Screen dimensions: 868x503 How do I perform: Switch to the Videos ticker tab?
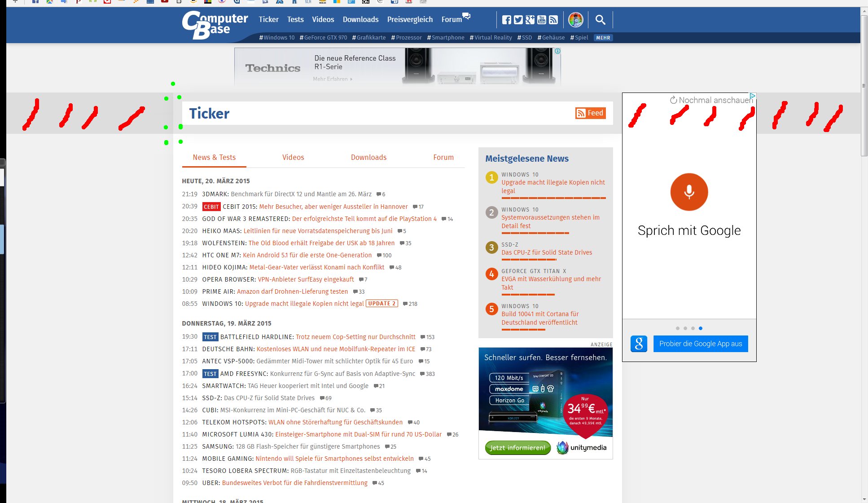293,157
